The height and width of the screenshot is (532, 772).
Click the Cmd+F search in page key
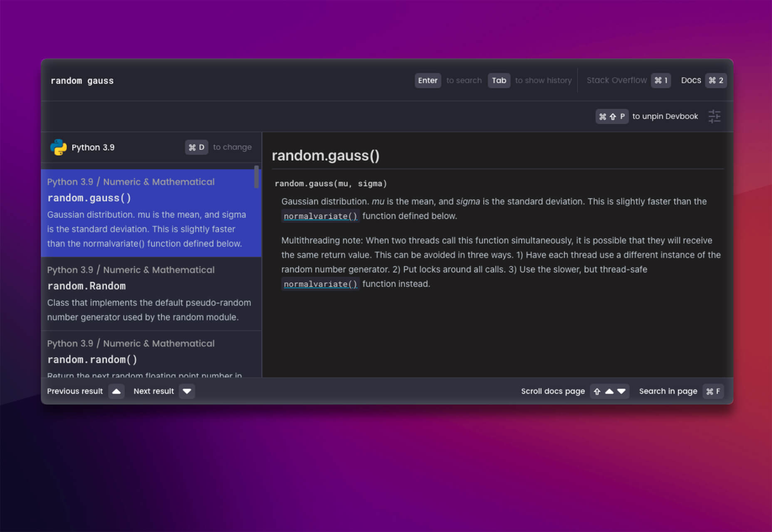pos(713,391)
